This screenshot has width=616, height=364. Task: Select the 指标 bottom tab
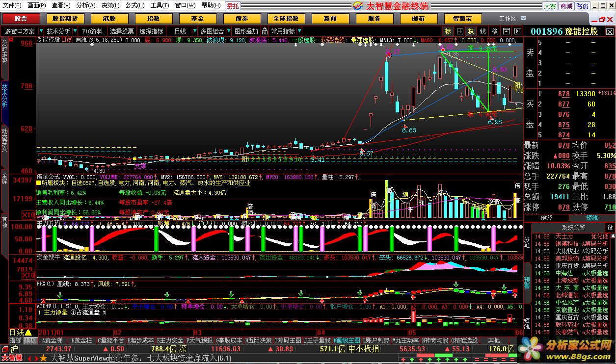(x=15, y=340)
